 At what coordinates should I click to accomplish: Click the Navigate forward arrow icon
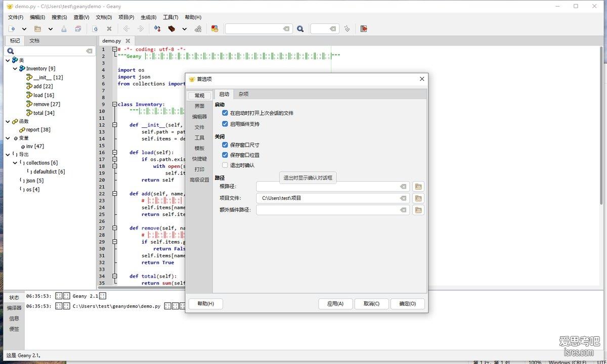(x=141, y=29)
